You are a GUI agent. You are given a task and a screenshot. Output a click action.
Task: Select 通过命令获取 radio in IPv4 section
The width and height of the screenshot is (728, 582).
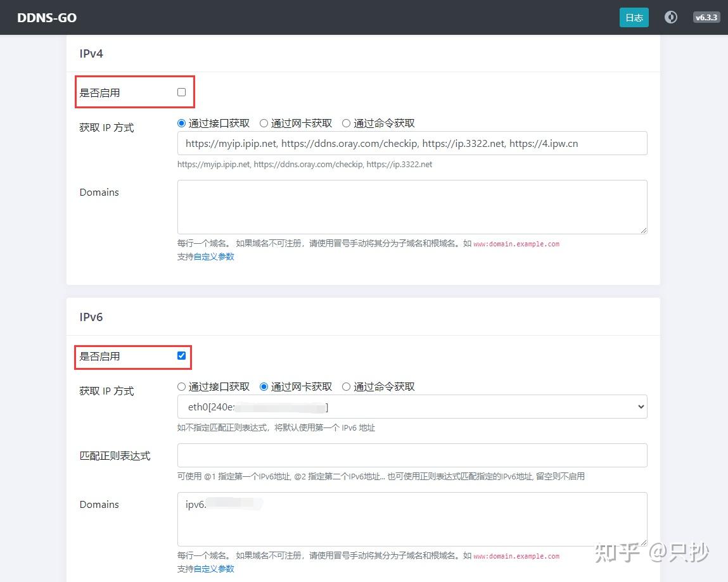click(346, 123)
